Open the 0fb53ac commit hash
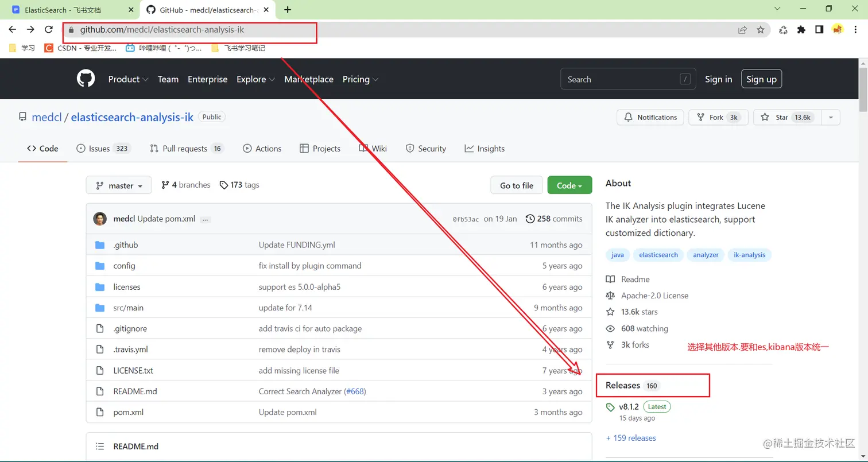 tap(466, 219)
